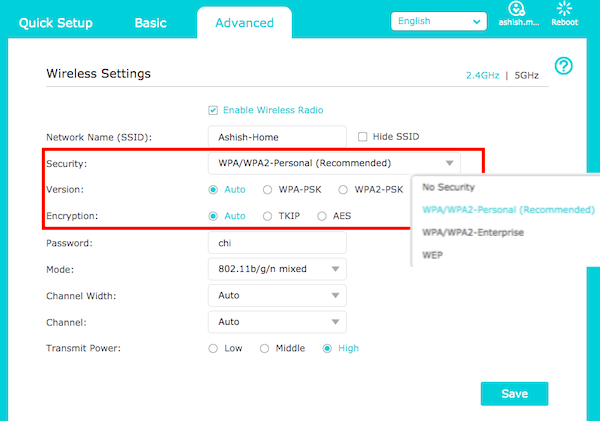The width and height of the screenshot is (600, 421).
Task: Select TKIP encryption radio button
Action: 267,216
